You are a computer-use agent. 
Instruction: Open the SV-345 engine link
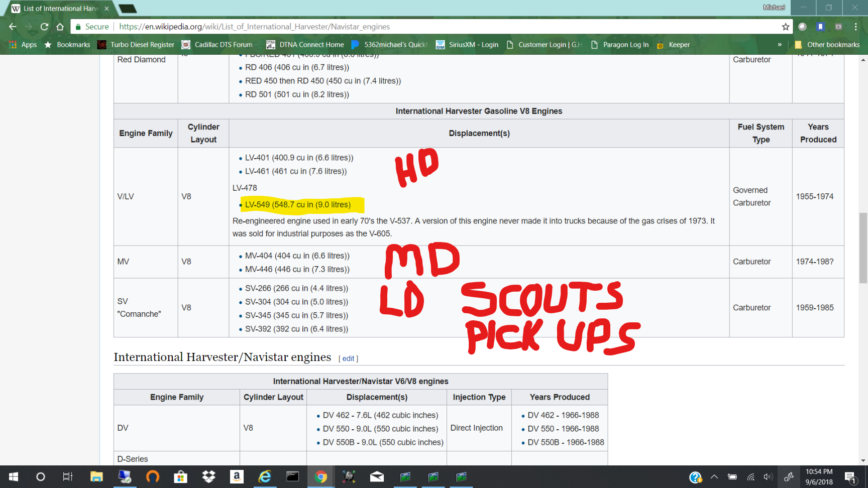click(x=296, y=316)
